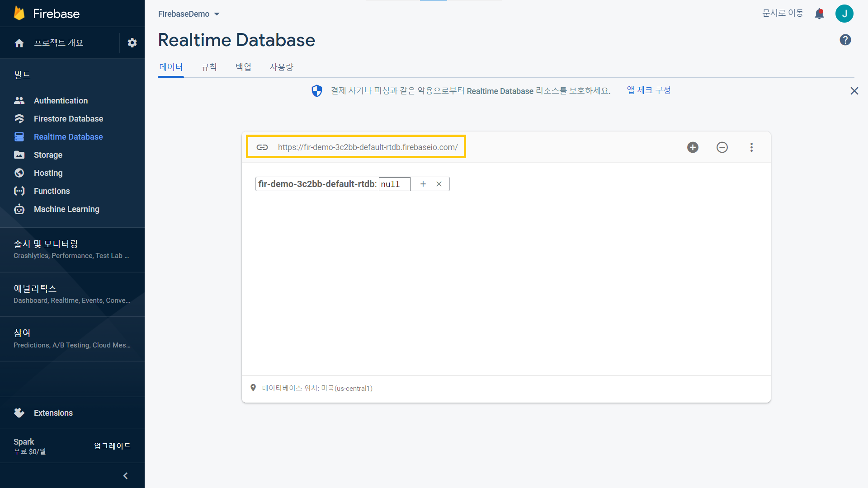The height and width of the screenshot is (488, 868).
Task: Open the database three-dot overflow menu
Action: [751, 147]
